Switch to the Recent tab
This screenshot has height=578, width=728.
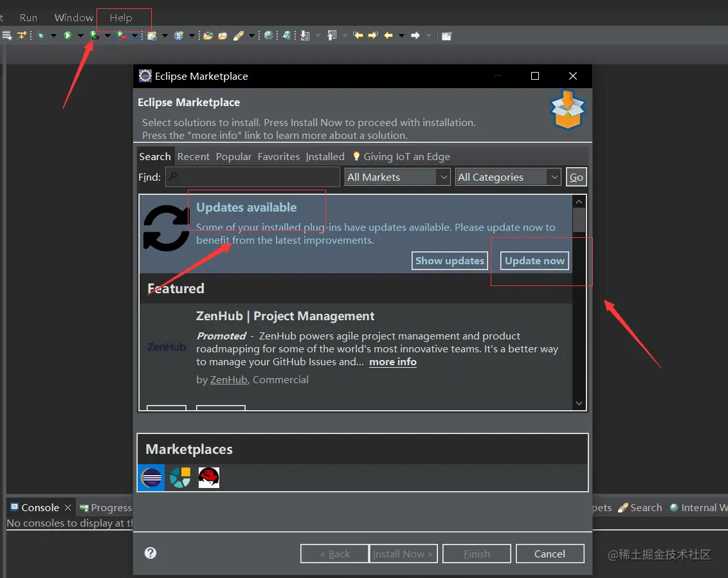[x=193, y=156]
